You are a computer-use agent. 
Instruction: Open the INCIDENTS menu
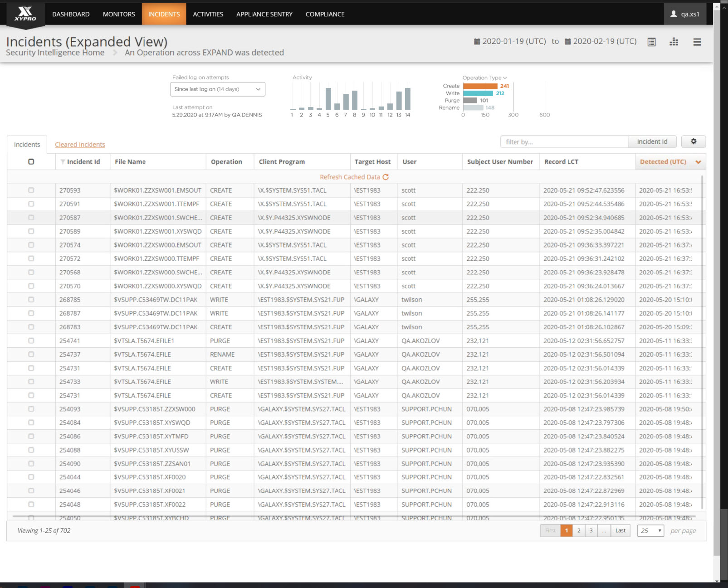164,14
